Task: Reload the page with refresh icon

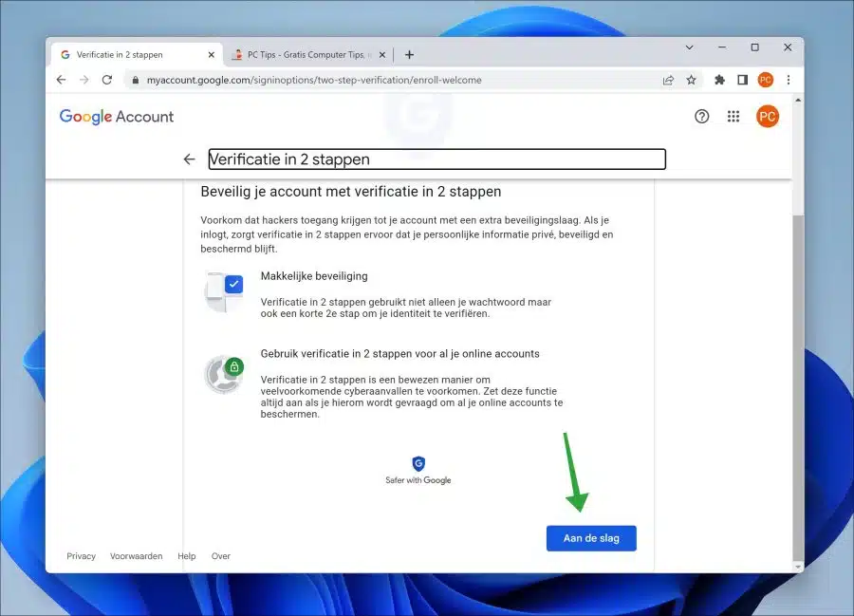Action: coord(106,80)
